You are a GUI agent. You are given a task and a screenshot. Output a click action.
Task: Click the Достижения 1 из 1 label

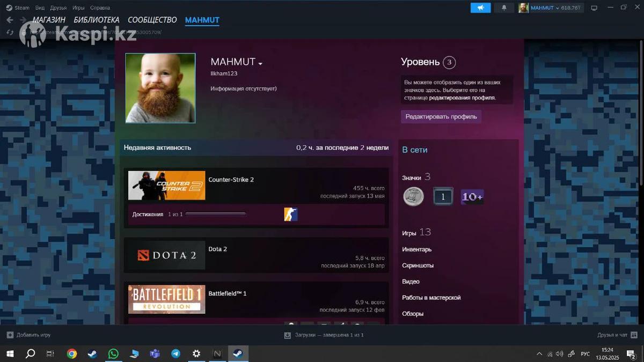click(158, 214)
